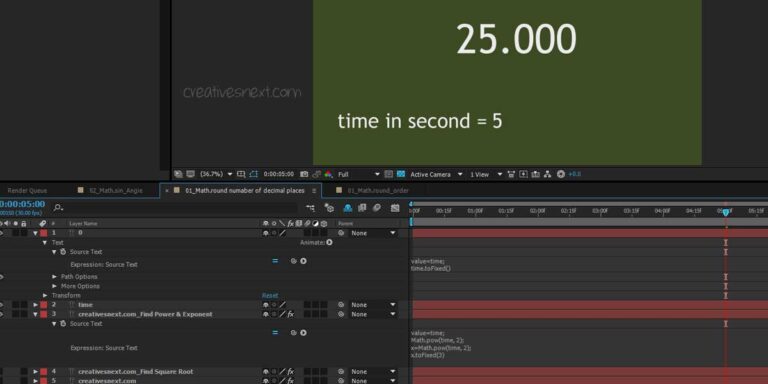
Task: Open the active timeline tab panel menu
Action: (314, 191)
